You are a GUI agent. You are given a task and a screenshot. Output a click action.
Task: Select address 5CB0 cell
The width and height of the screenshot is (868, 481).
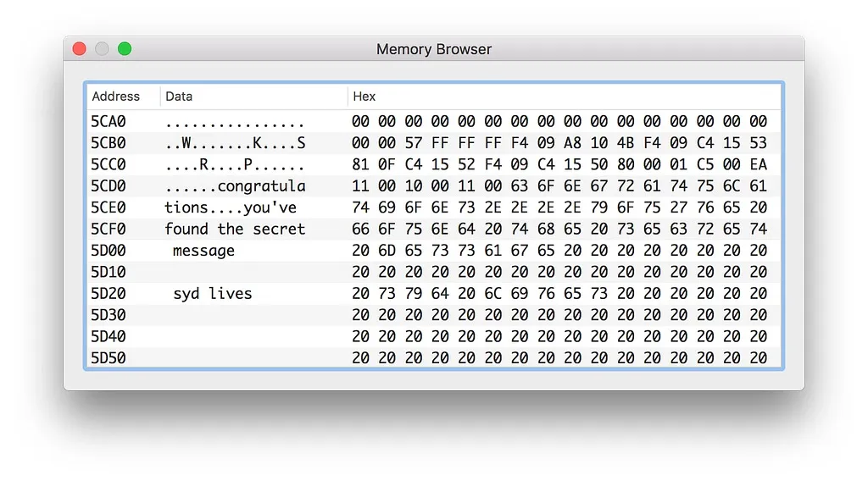[x=108, y=142]
